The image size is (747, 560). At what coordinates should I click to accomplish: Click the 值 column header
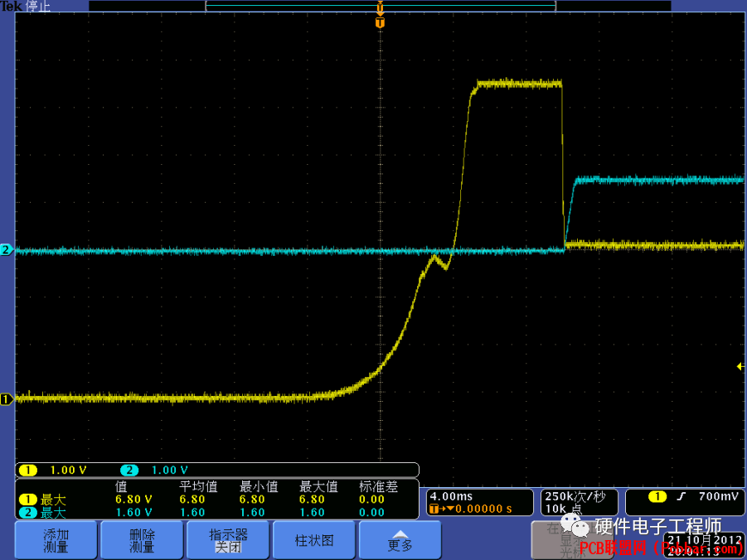tap(121, 486)
